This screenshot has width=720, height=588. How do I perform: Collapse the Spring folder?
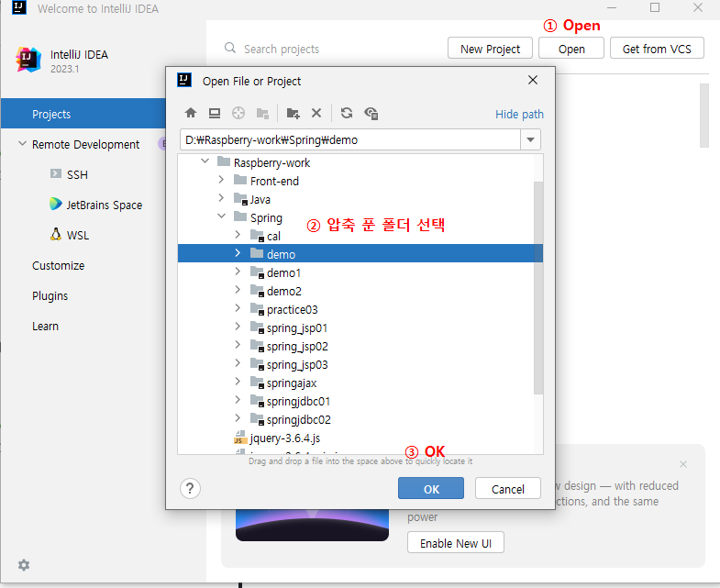tap(221, 216)
